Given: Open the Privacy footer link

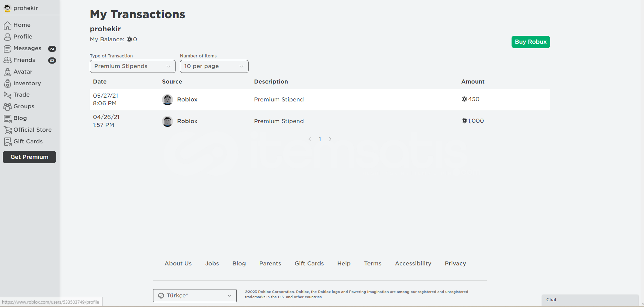Looking at the screenshot, I should click(455, 264).
